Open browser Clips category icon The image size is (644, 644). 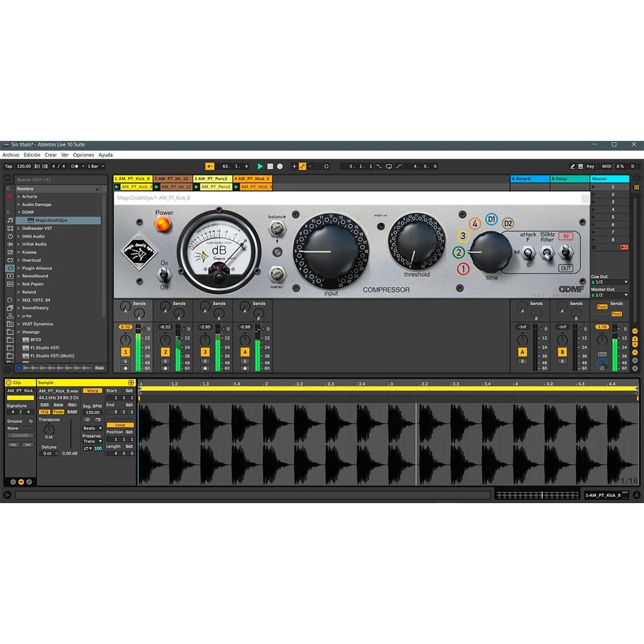tap(10, 276)
